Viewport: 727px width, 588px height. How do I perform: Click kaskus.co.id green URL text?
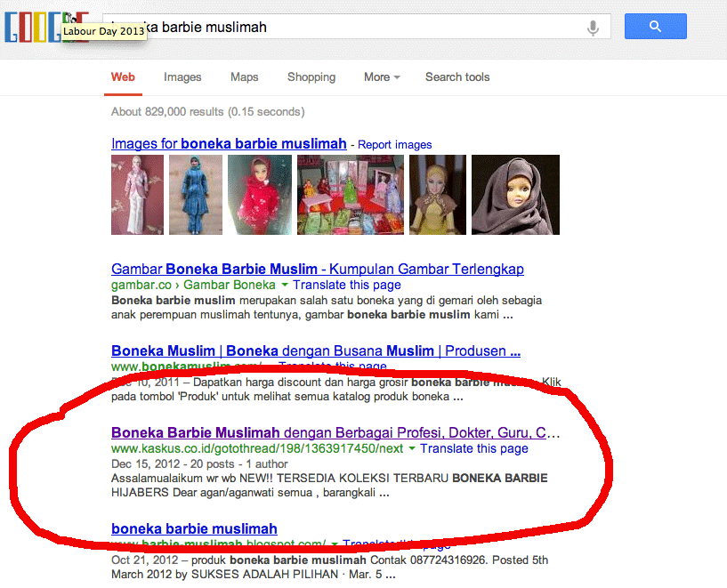(257, 448)
